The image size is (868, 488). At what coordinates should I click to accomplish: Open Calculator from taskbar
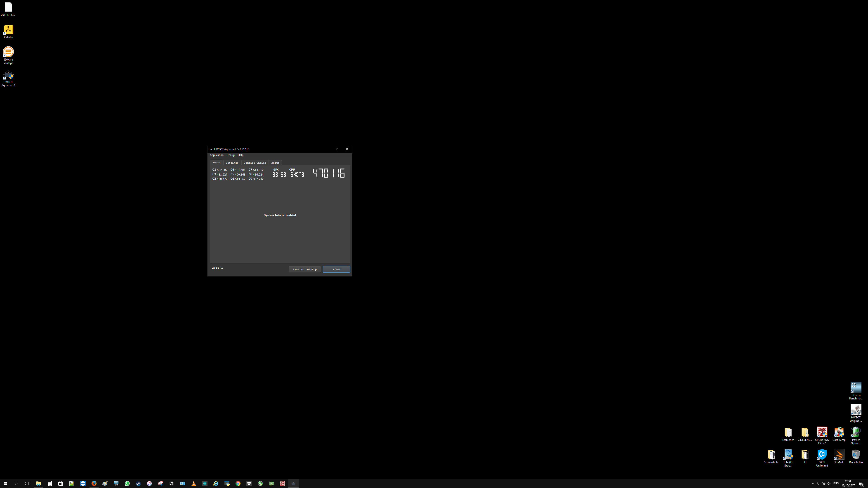(50, 483)
